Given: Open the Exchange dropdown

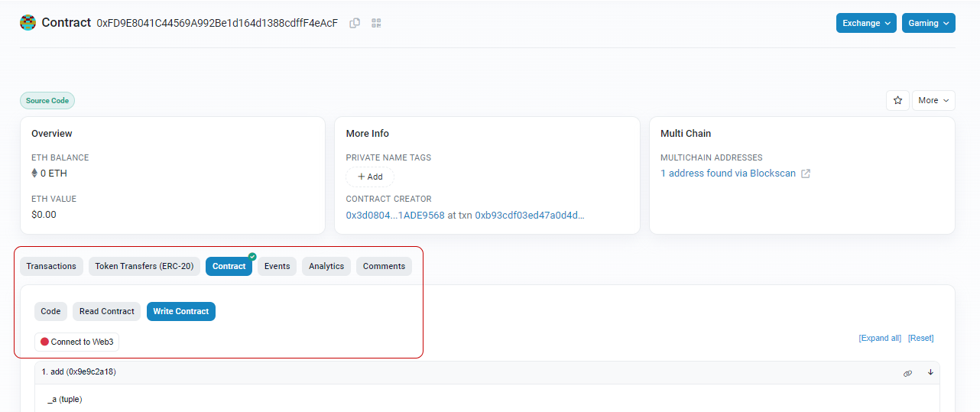Looking at the screenshot, I should click(866, 23).
